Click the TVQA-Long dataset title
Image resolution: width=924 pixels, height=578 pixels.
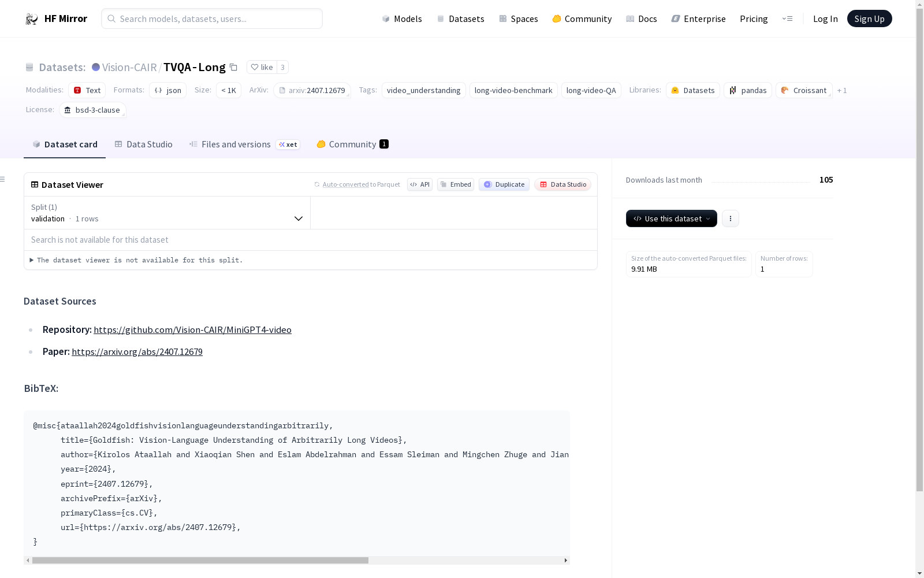pyautogui.click(x=195, y=67)
